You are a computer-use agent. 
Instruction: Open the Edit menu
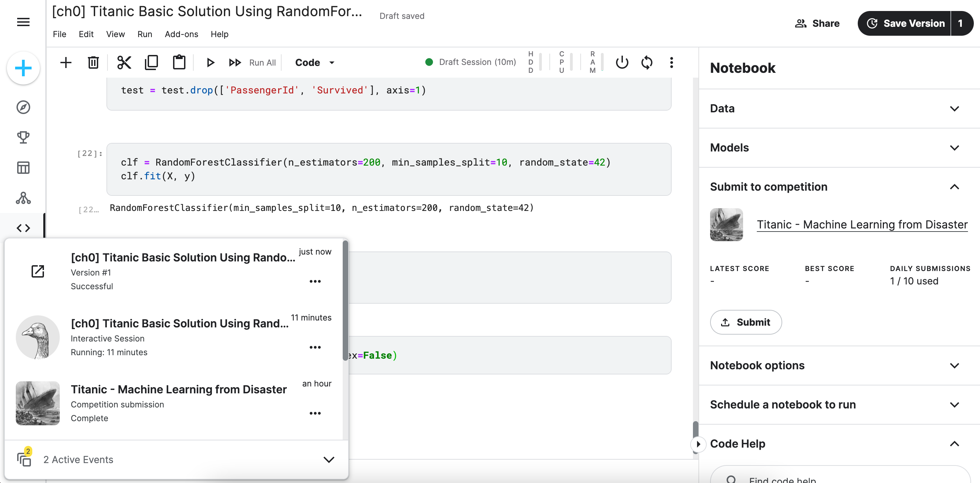coord(86,34)
